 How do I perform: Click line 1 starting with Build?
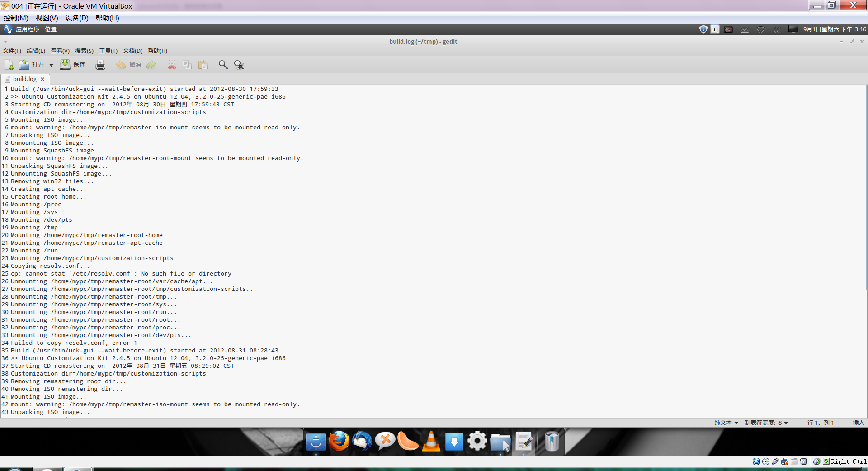[145, 89]
